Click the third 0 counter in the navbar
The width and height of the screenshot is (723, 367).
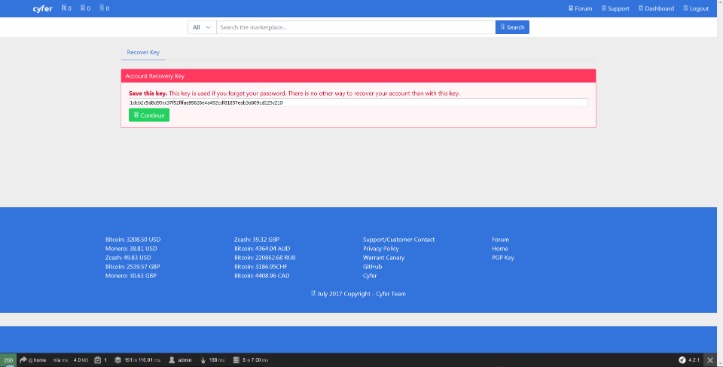coord(104,8)
